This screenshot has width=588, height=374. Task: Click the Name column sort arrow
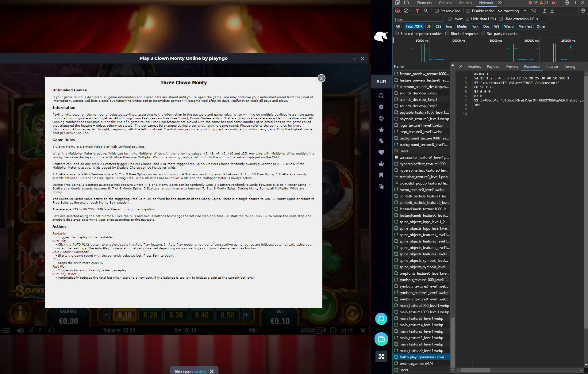[452, 65]
